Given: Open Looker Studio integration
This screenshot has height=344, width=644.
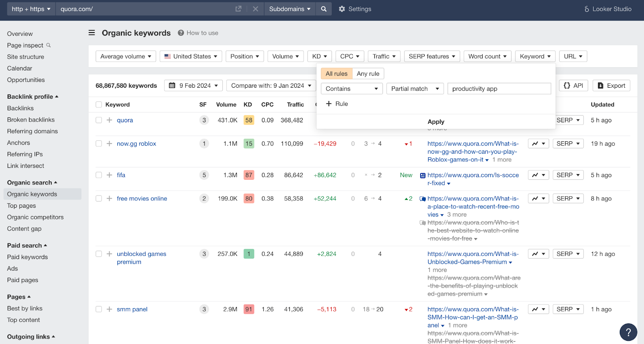Looking at the screenshot, I should tap(608, 9).
